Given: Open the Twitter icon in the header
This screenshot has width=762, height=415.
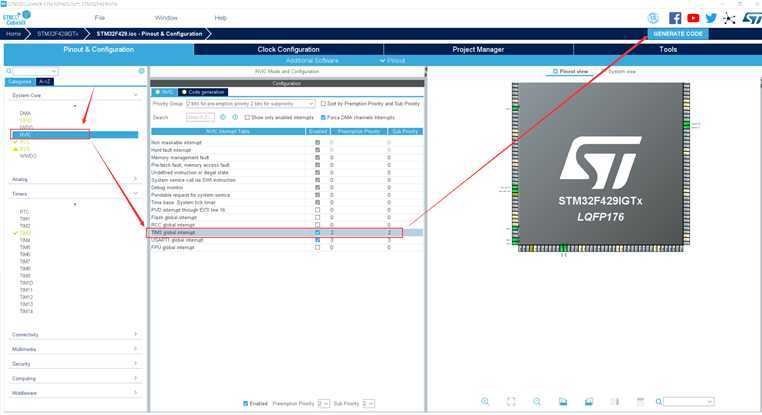Looking at the screenshot, I should pyautogui.click(x=711, y=18).
